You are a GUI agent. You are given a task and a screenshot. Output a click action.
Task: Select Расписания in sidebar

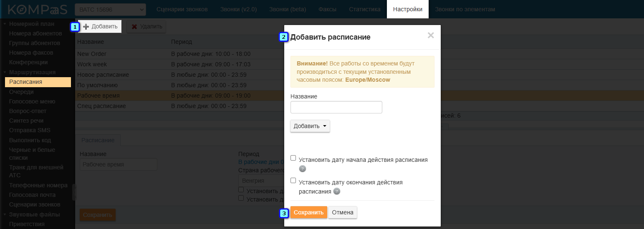[38, 82]
